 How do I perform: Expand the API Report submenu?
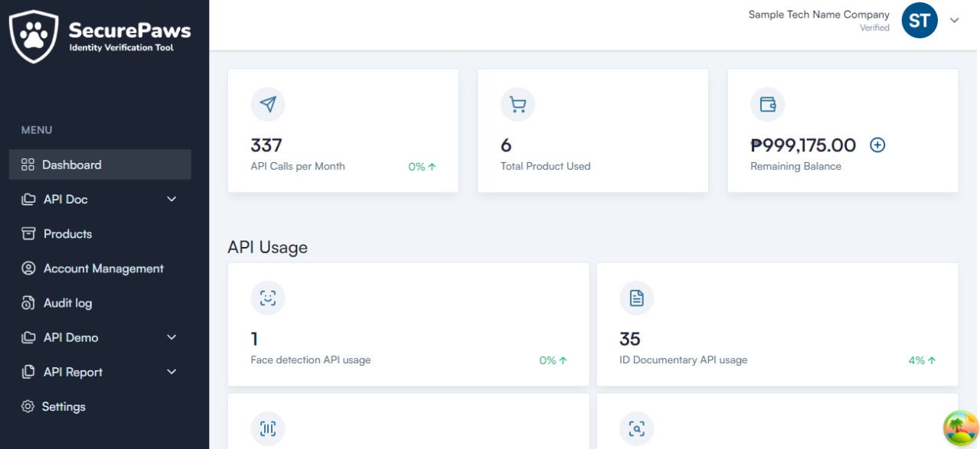tap(171, 372)
